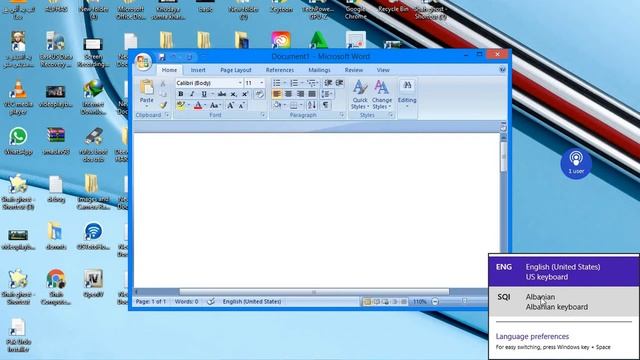The height and width of the screenshot is (360, 640).
Task: Open Language preferences link
Action: (x=532, y=336)
